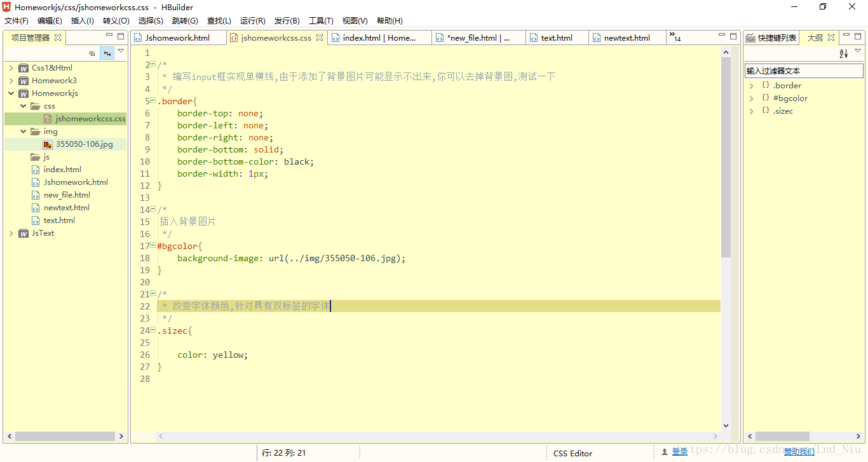This screenshot has height=462, width=868.
Task: Open text.html in the project tree
Action: click(59, 221)
